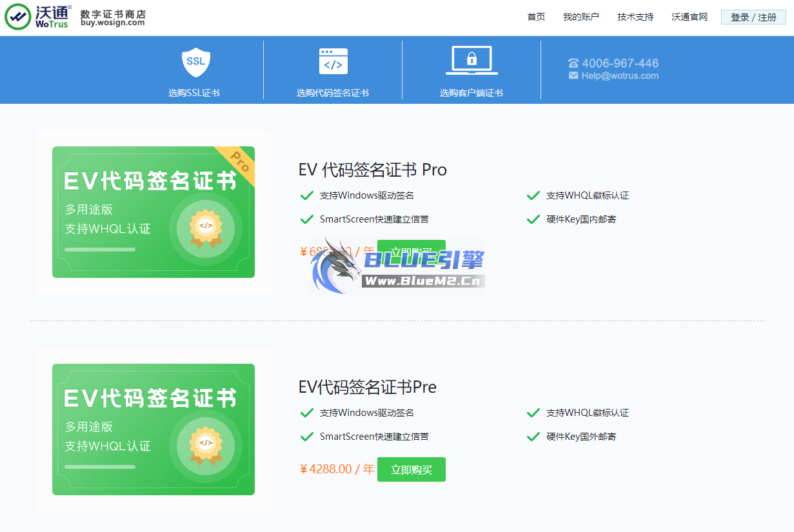Open the SSL shield icon
The width and height of the screenshot is (794, 532).
tap(196, 62)
